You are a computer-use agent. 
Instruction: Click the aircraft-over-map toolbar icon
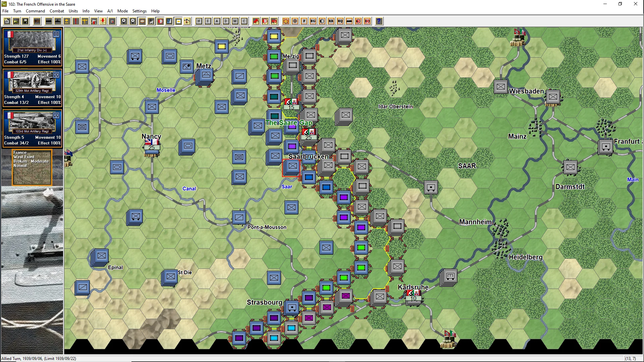coord(187,21)
